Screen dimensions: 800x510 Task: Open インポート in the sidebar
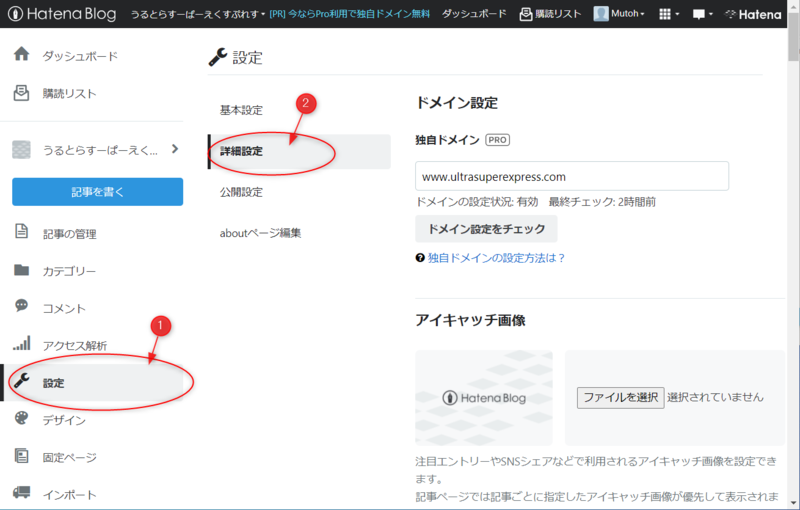point(69,495)
